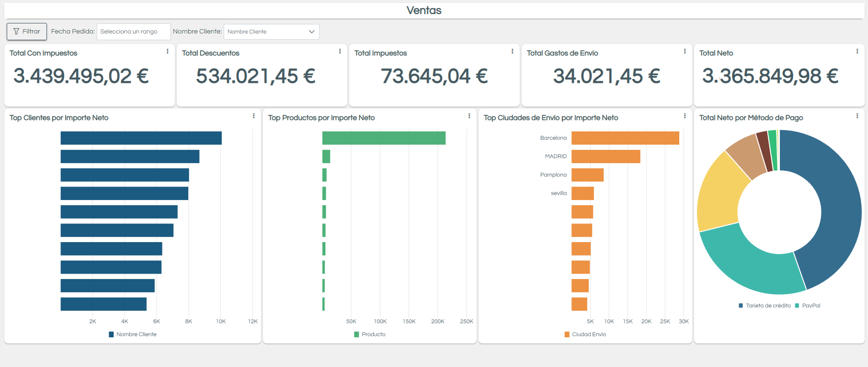Open options menu of Total Gastos de Envío card
The height and width of the screenshot is (367, 868).
point(685,51)
